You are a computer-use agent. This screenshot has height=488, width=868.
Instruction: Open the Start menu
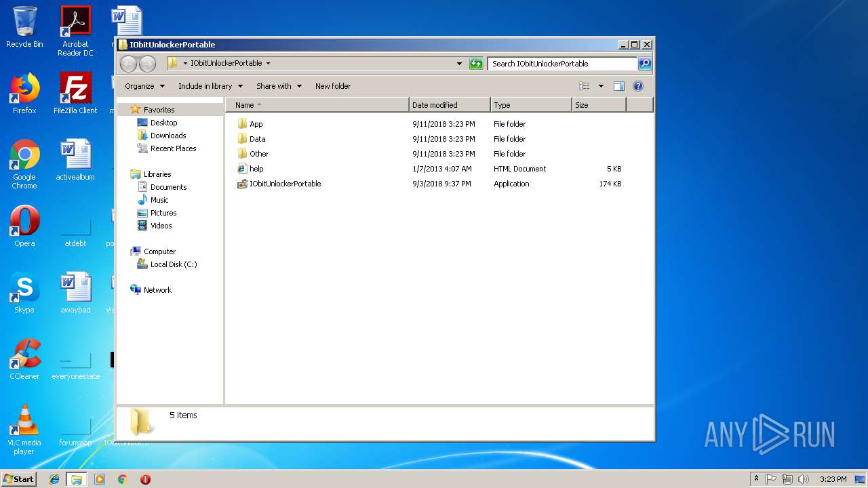18,479
